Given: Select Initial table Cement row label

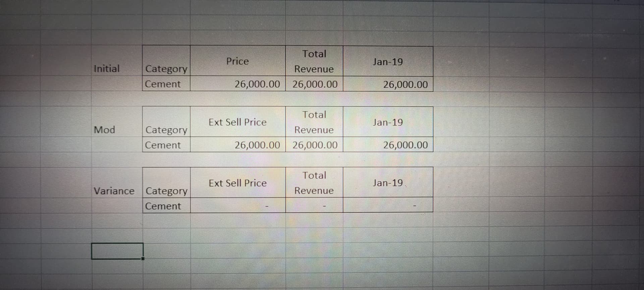Looking at the screenshot, I should 166,84.
